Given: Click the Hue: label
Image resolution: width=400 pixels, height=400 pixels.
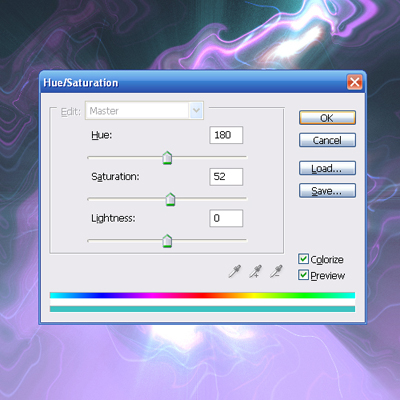Looking at the screenshot, I should 102,135.
